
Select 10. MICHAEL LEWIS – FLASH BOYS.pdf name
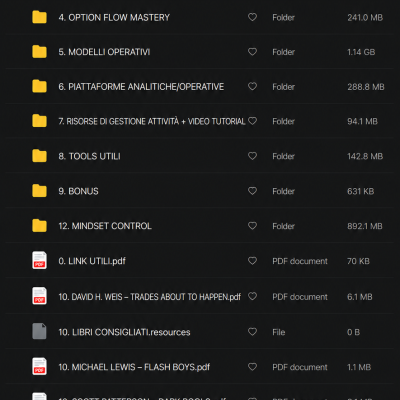pyautogui.click(x=134, y=367)
